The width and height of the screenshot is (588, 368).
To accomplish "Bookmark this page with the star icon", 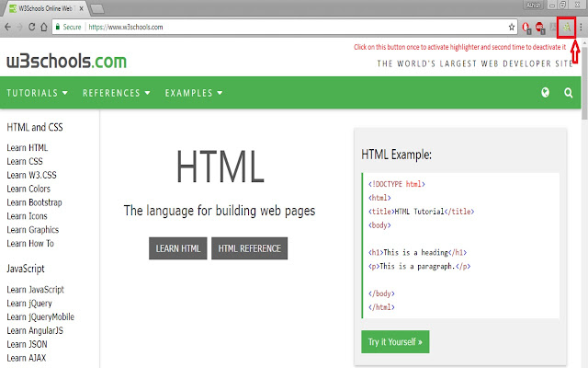I will 512,27.
